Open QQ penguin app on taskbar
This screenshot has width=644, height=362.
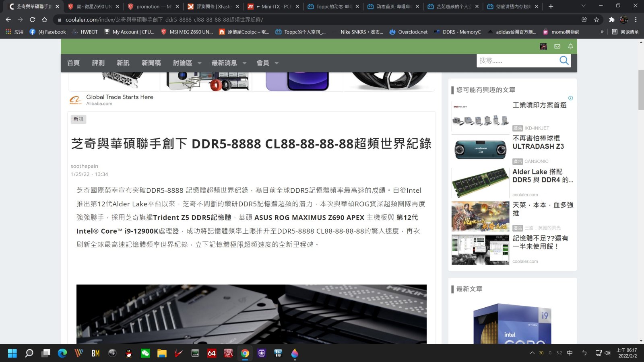pyautogui.click(x=129, y=353)
